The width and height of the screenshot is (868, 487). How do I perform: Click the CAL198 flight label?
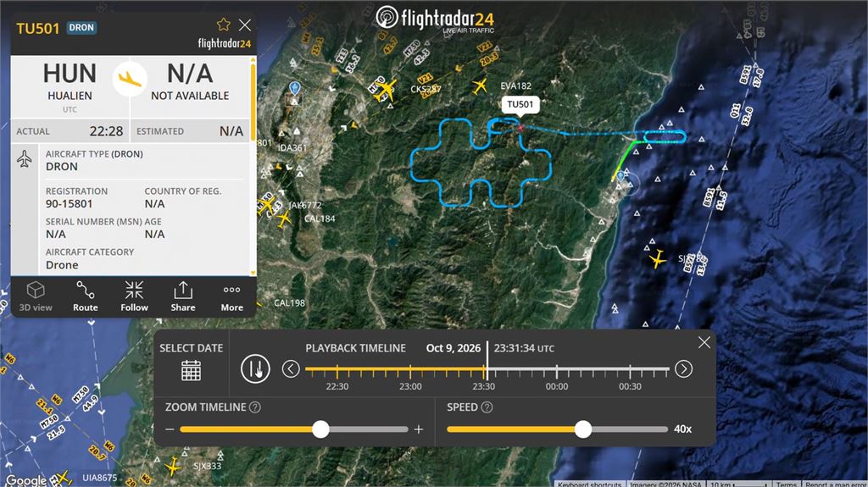tap(290, 302)
